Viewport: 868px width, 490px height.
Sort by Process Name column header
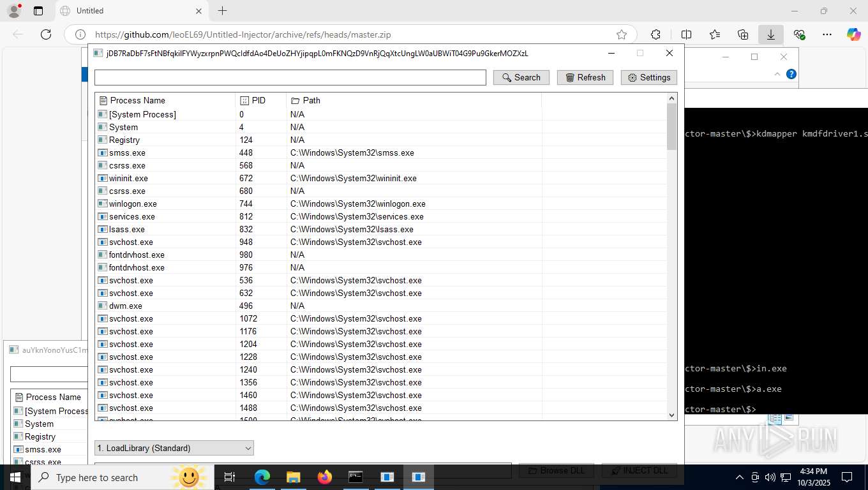165,100
